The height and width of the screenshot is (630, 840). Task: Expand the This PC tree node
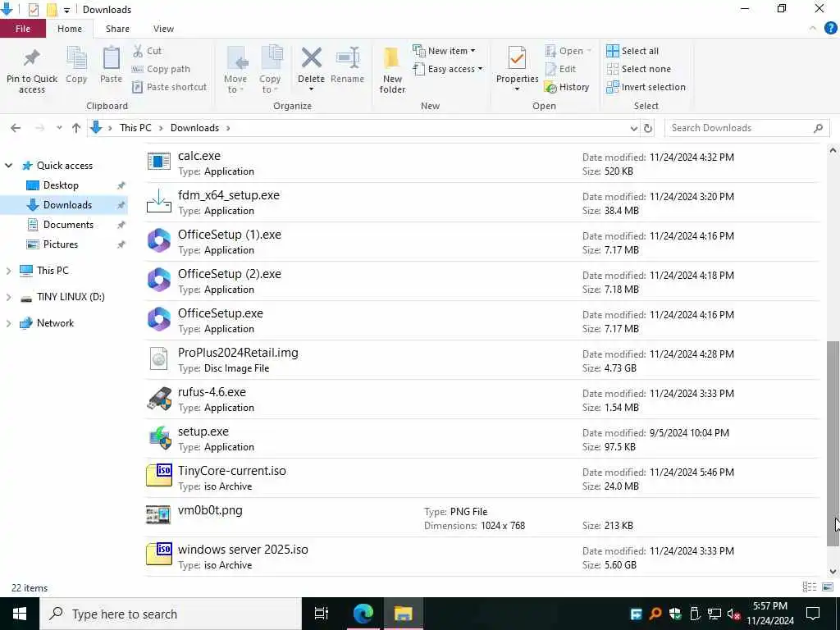coord(8,271)
